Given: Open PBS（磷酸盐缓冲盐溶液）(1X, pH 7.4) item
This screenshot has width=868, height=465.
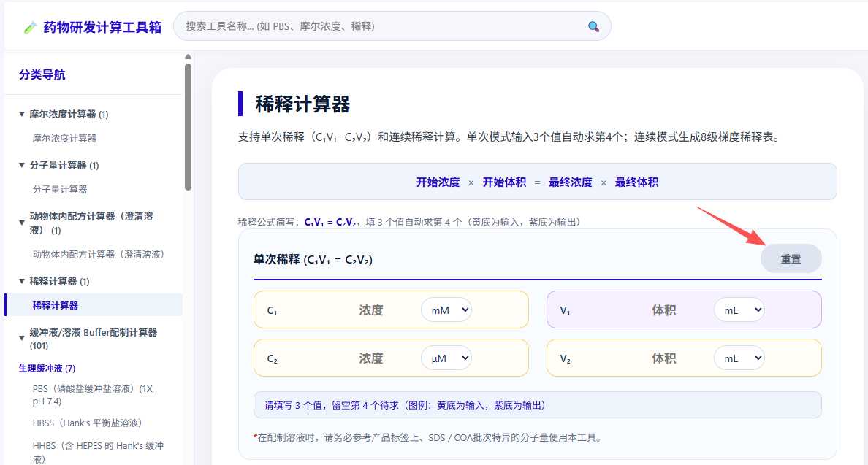Looking at the screenshot, I should click(x=94, y=395).
